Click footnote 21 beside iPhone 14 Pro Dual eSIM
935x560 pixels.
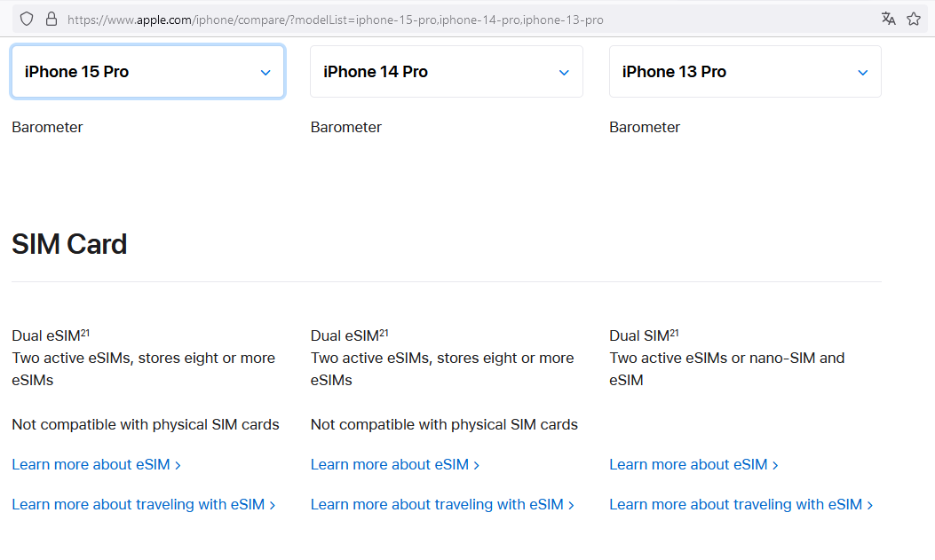[384, 333]
